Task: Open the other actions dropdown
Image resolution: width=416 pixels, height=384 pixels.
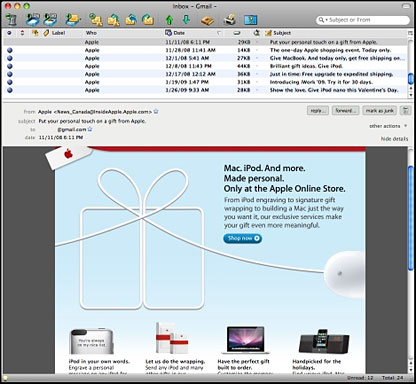Action: 388,126
